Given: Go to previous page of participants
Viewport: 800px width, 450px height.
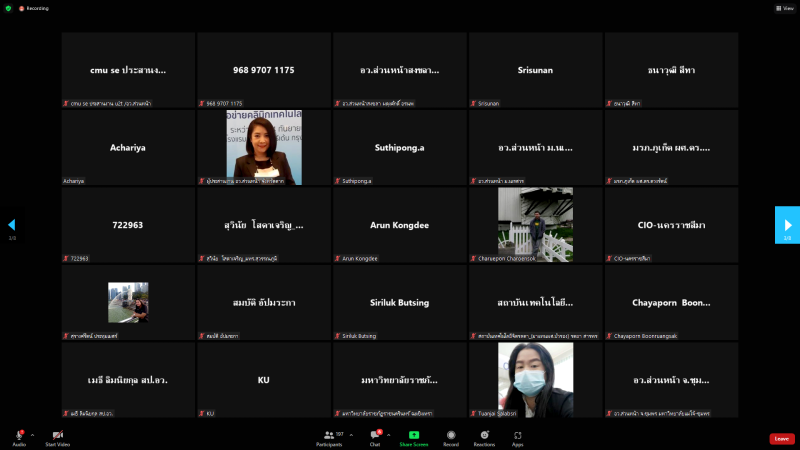Looking at the screenshot, I should point(12,225).
